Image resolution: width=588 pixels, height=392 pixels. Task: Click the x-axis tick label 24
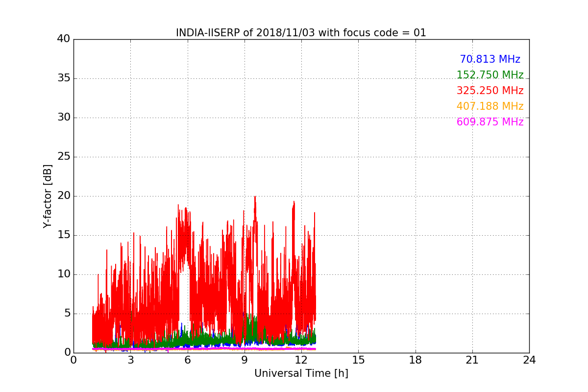coord(529,360)
